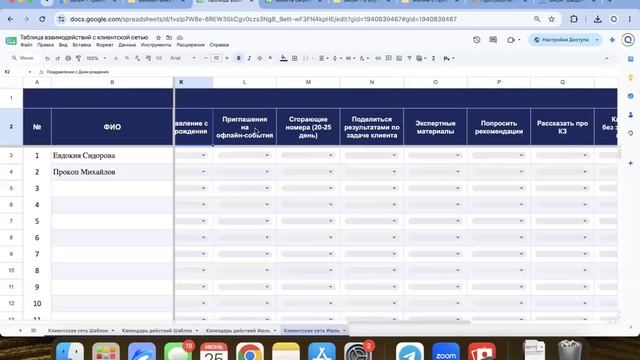Open the Справка menu
The image size is (640, 360).
(x=219, y=45)
